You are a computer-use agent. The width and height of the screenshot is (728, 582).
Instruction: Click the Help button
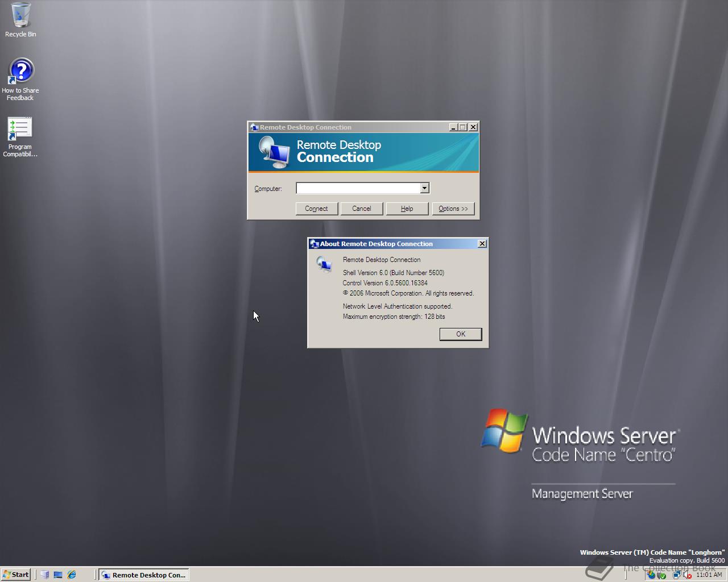407,209
